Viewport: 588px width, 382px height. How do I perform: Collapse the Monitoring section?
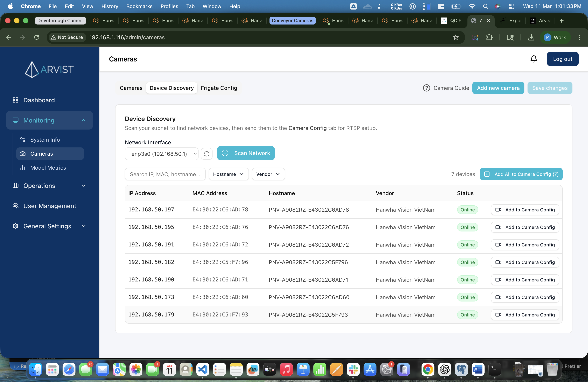(83, 120)
